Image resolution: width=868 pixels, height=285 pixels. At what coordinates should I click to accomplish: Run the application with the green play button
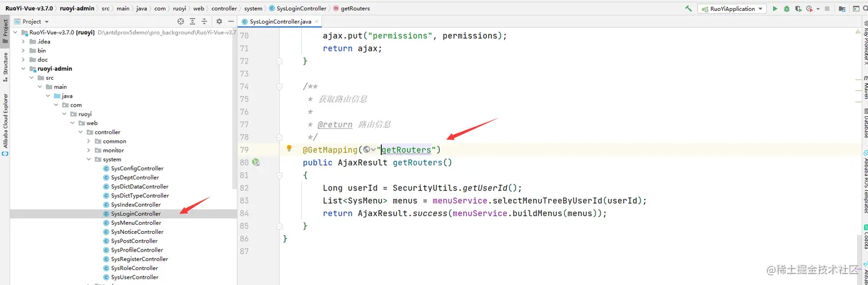tap(775, 9)
